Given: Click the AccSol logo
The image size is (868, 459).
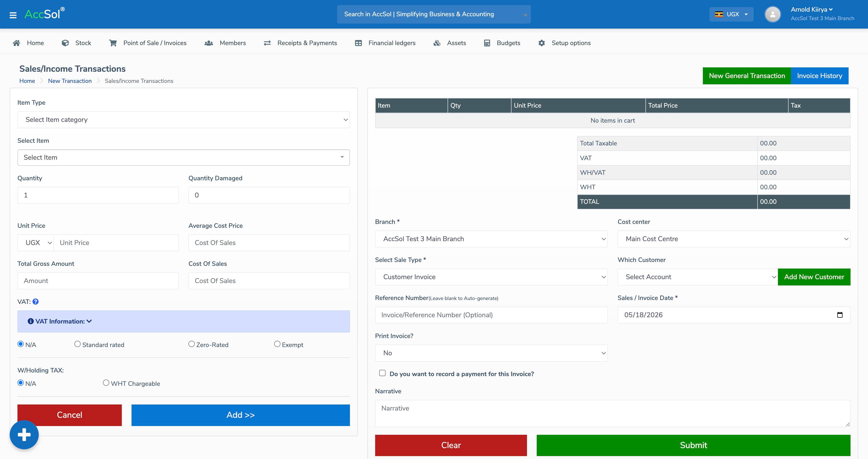Looking at the screenshot, I should click(x=44, y=14).
